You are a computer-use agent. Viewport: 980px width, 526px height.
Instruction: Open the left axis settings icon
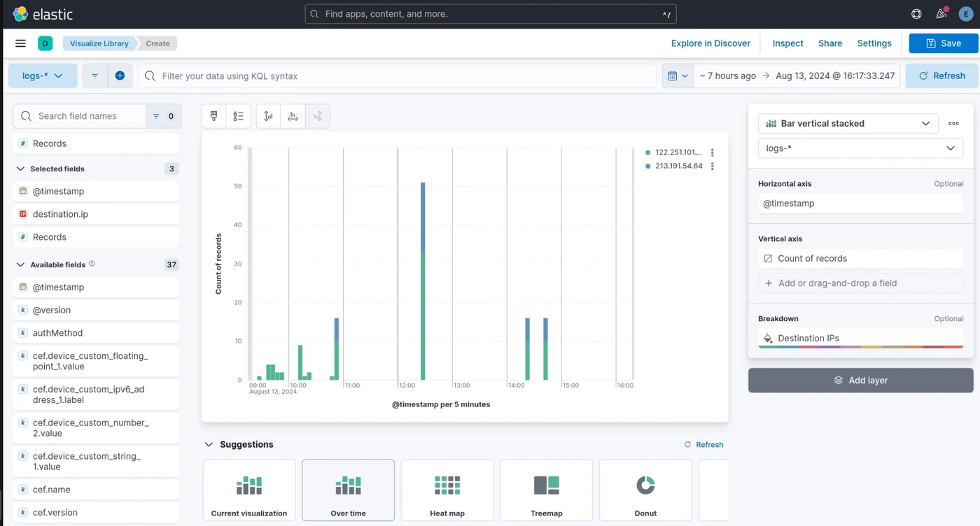point(267,115)
